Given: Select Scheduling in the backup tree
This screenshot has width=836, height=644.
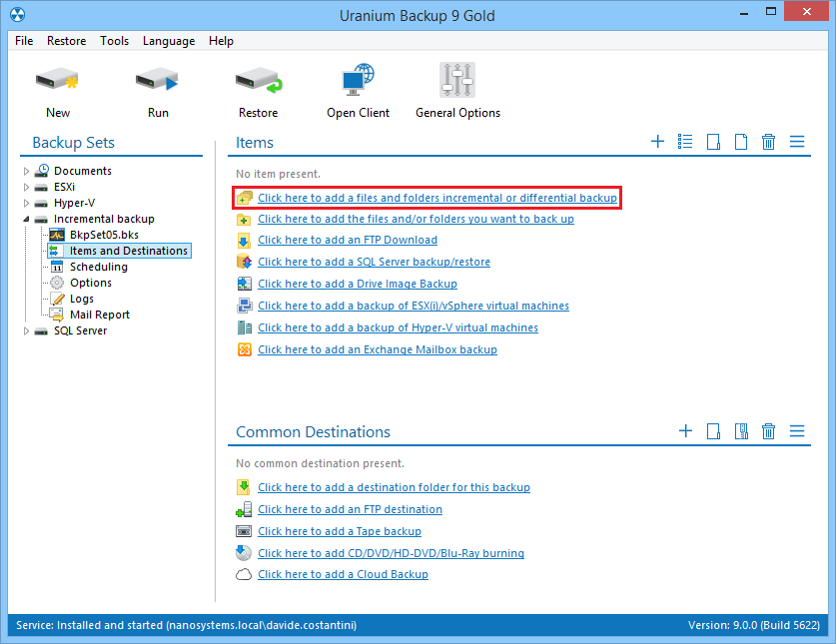Looking at the screenshot, I should [x=98, y=267].
